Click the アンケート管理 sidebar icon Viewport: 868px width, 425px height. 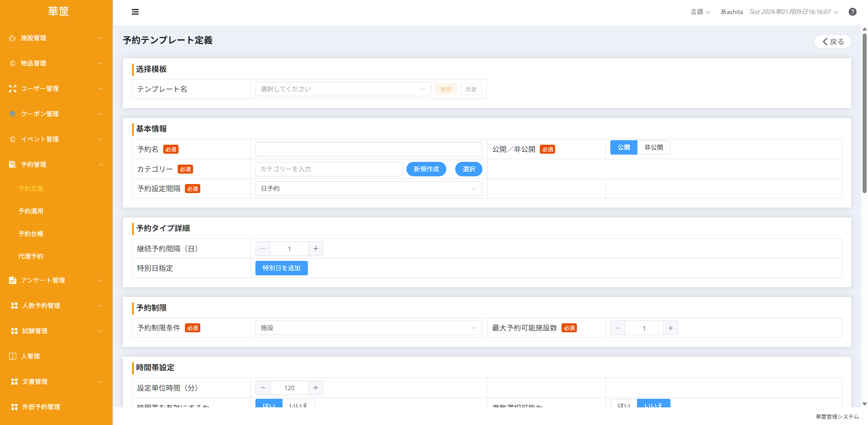(13, 280)
